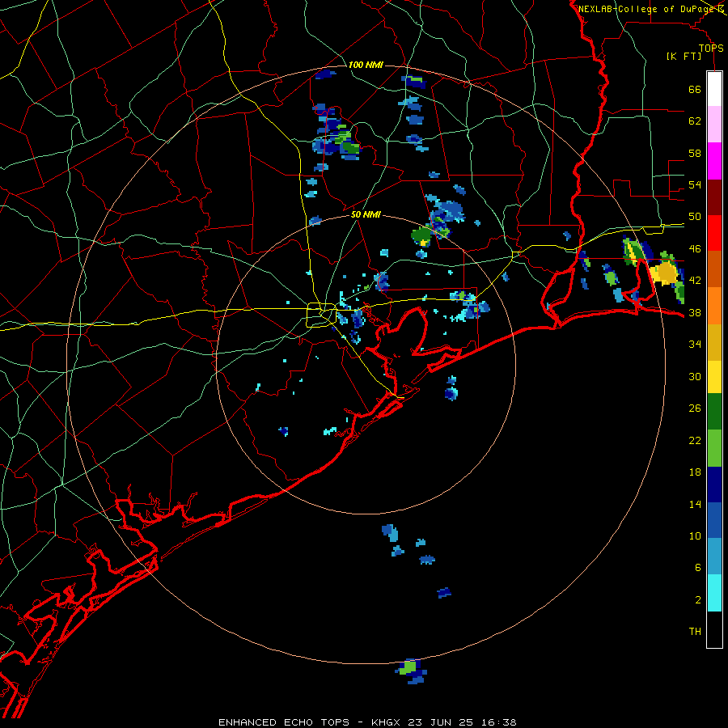This screenshot has width=728, height=728.
Task: Click the 10 legend value
Action: 695,536
